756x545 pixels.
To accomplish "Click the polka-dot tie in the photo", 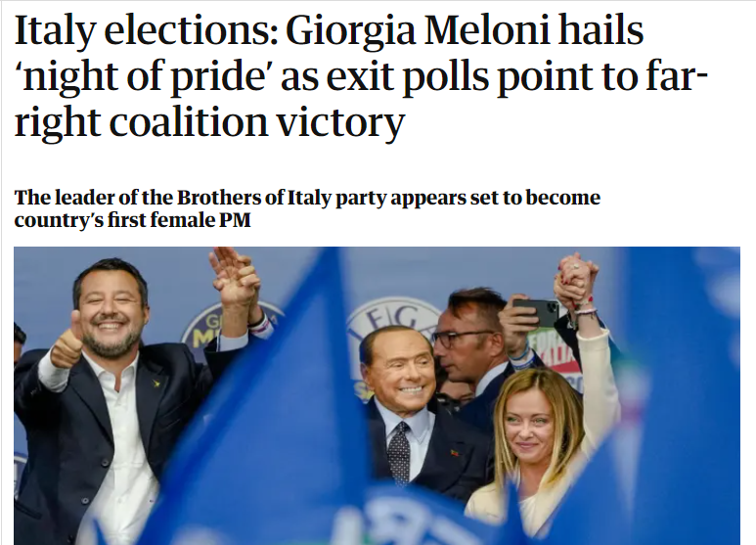I will click(x=398, y=452).
